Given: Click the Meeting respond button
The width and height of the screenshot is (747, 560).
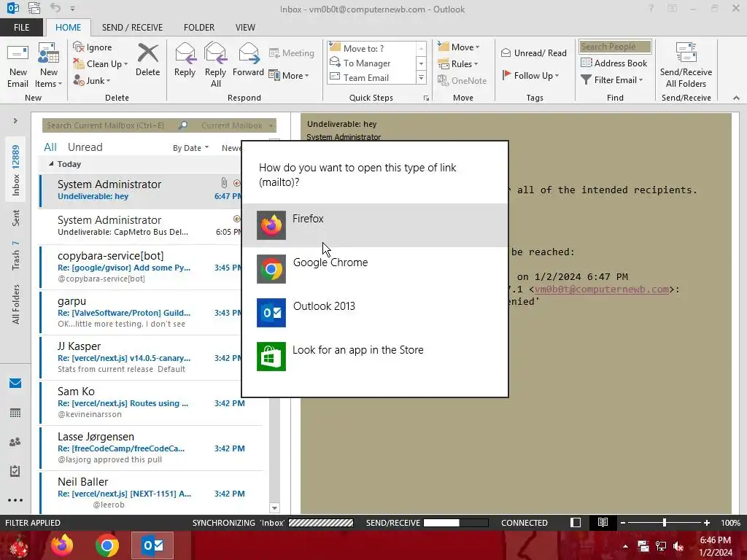Looking at the screenshot, I should (x=292, y=53).
